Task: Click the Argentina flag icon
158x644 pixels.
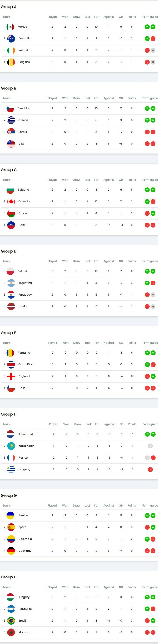Action: click(x=11, y=283)
